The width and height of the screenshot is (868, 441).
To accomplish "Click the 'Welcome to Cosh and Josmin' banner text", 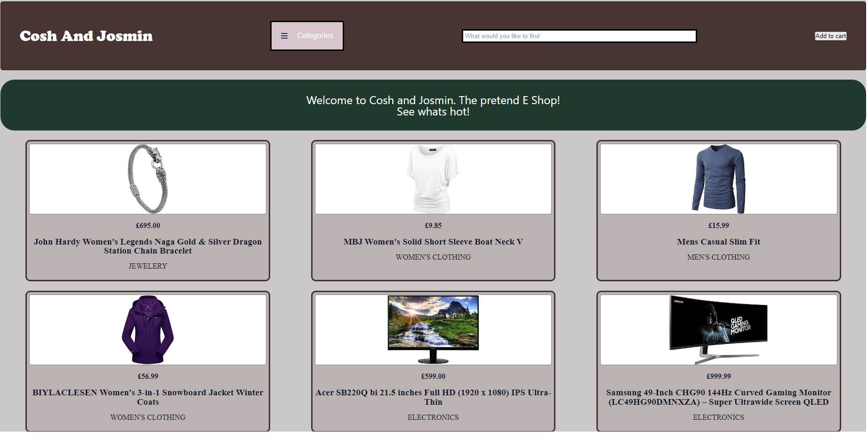I will (x=433, y=100).
